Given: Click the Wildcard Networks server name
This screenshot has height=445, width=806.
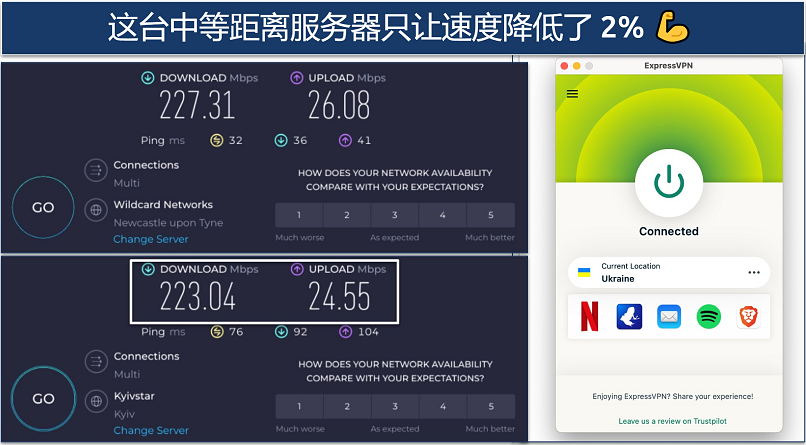Looking at the screenshot, I should click(163, 205).
